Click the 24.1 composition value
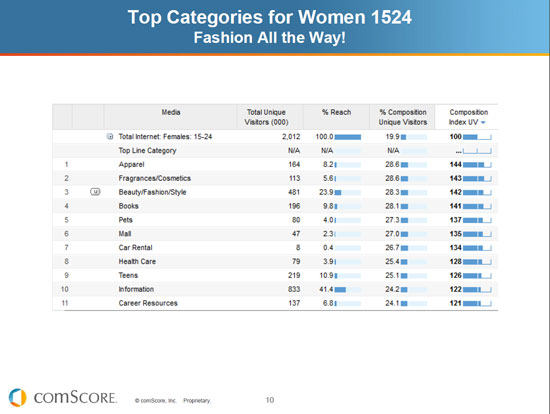The image size is (550, 414). coord(392,303)
